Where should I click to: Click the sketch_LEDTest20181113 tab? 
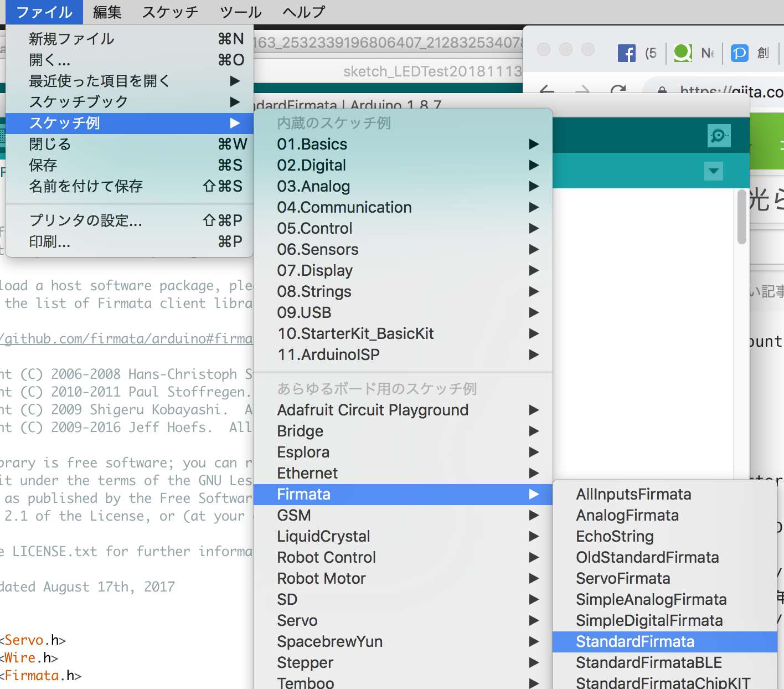[432, 71]
